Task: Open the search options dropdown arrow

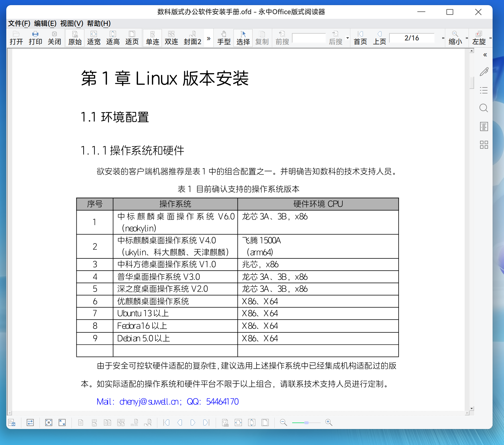Action: coord(347,38)
